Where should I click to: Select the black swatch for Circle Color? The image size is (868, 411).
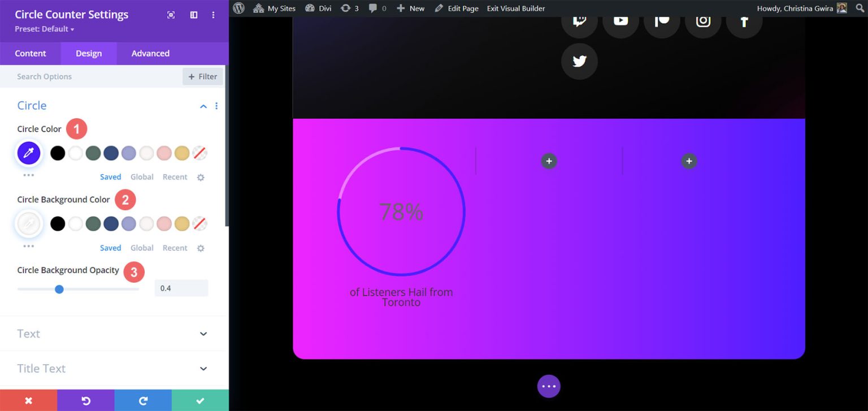[57, 153]
